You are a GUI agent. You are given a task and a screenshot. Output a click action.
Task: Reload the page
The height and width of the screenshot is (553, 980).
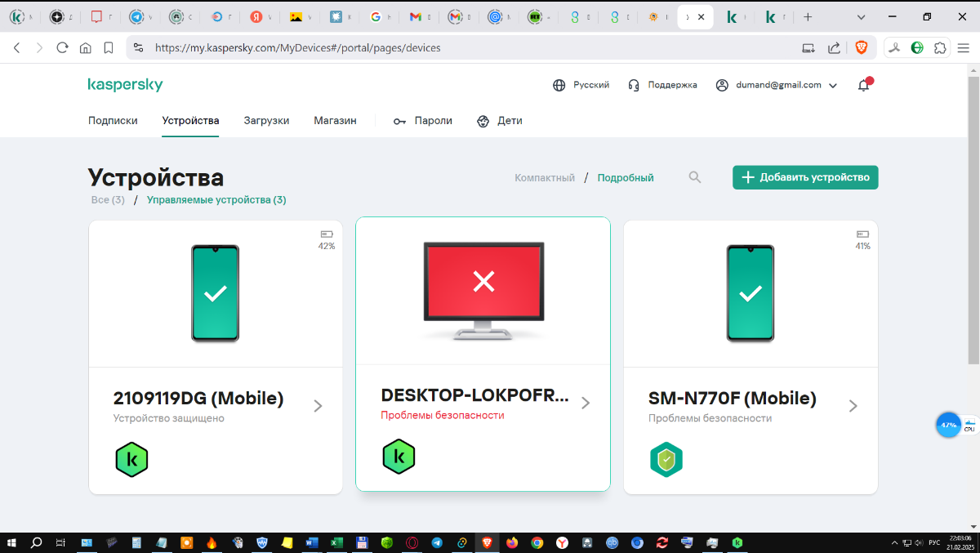pos(62,47)
